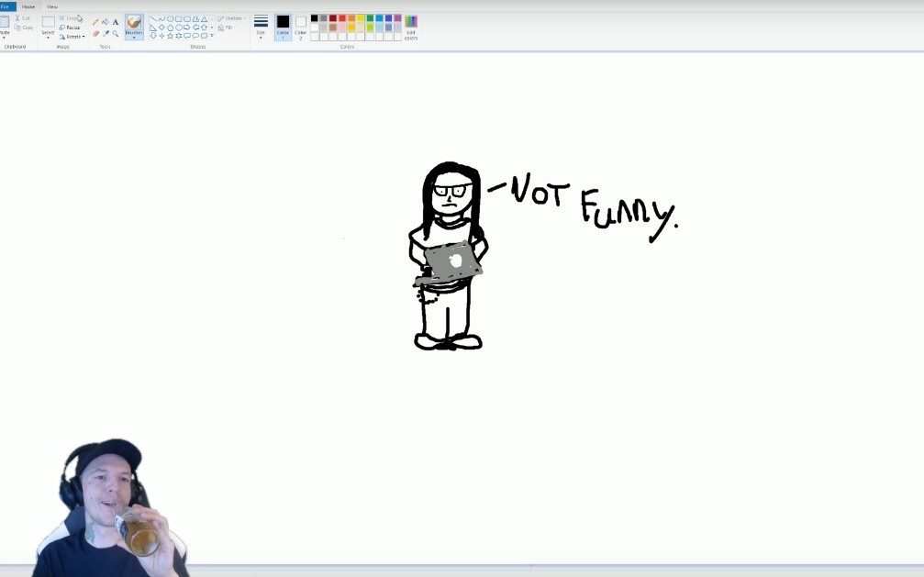Choose the Diamond shape
Screen dimensions: 924x577
[x=162, y=28]
